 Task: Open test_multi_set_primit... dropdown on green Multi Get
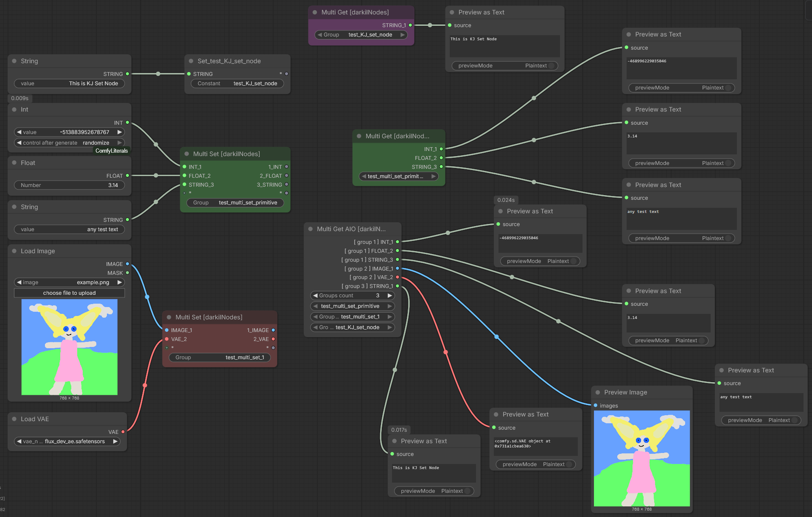point(399,176)
